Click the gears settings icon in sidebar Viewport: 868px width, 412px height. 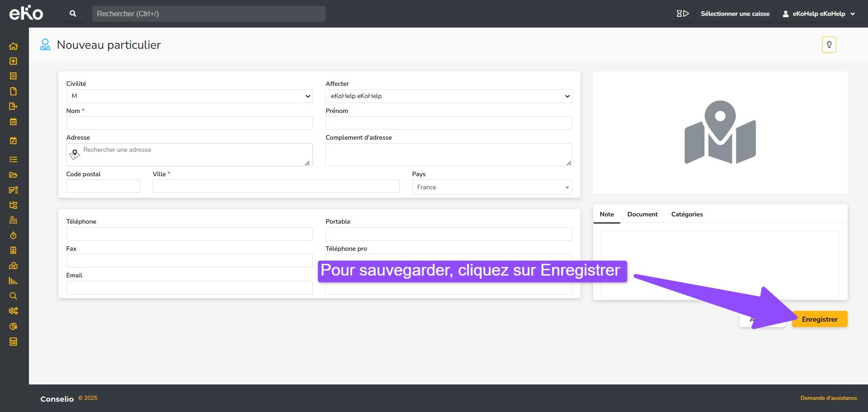13,311
